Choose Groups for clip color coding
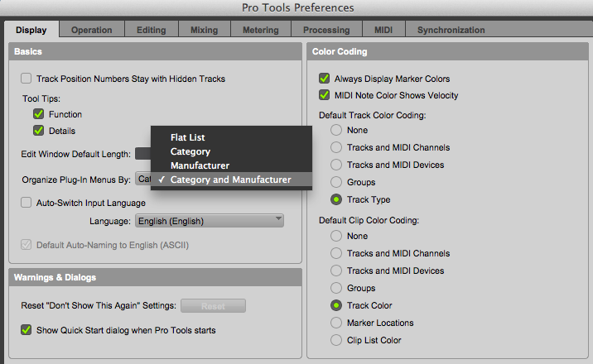The image size is (593, 364). pos(336,288)
